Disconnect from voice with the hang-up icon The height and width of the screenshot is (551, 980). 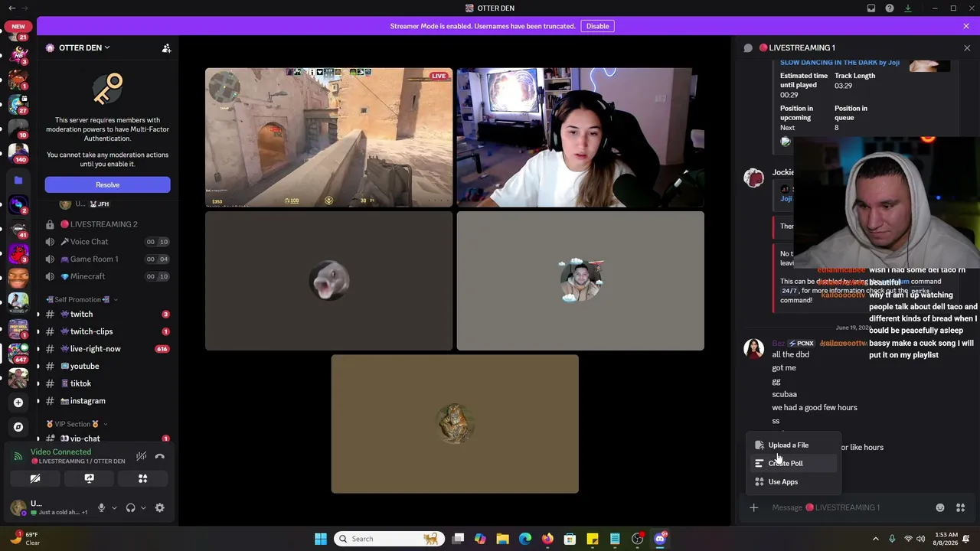(160, 456)
